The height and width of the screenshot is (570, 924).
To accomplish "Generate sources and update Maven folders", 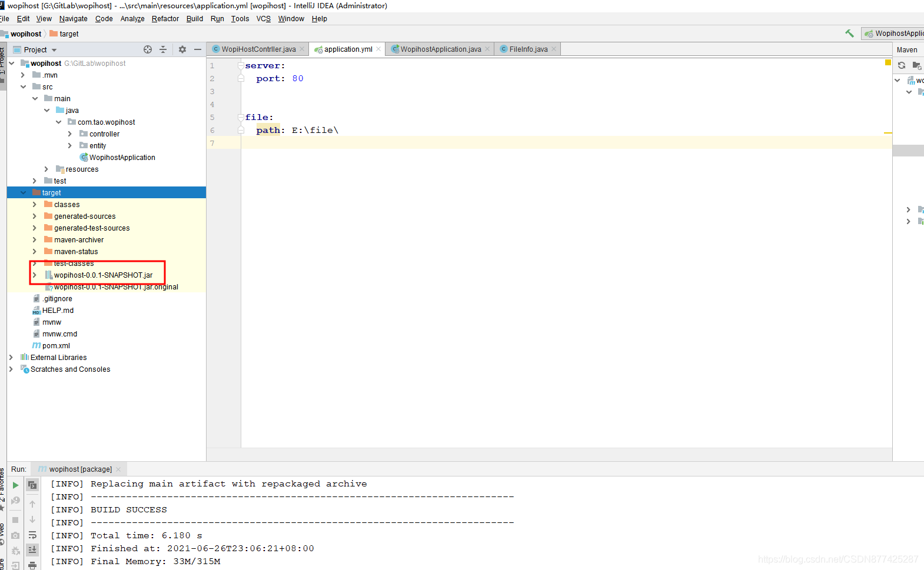I will click(917, 65).
